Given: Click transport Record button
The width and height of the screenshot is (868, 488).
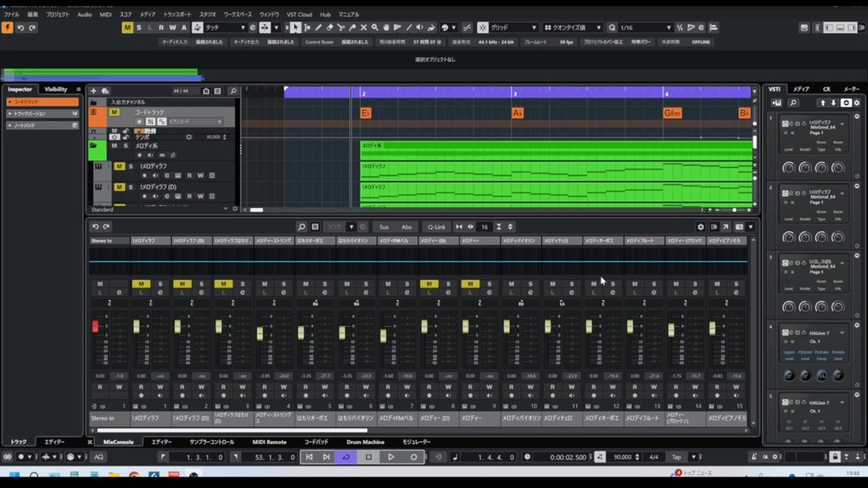Looking at the screenshot, I should [x=414, y=457].
